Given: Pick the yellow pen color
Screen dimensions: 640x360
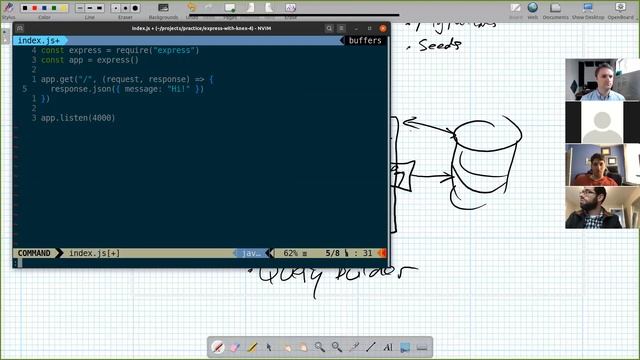Looking at the screenshot, I should (x=64, y=8).
